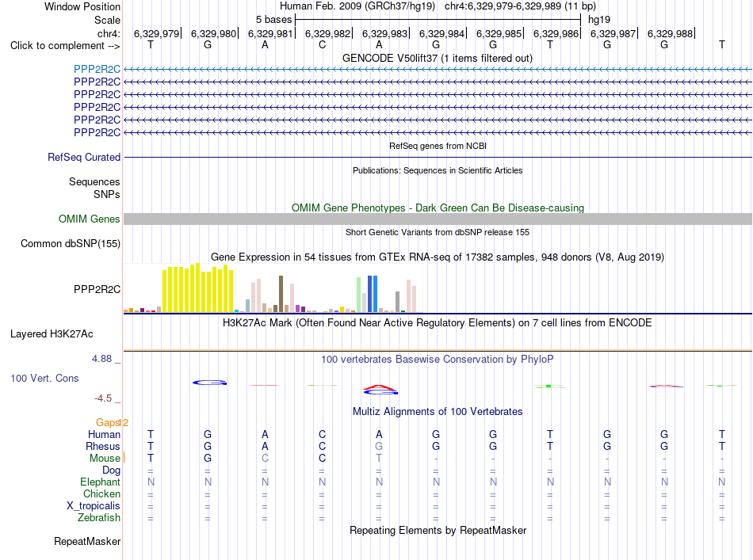Select the Layered H3K27Ac track label

click(x=52, y=334)
